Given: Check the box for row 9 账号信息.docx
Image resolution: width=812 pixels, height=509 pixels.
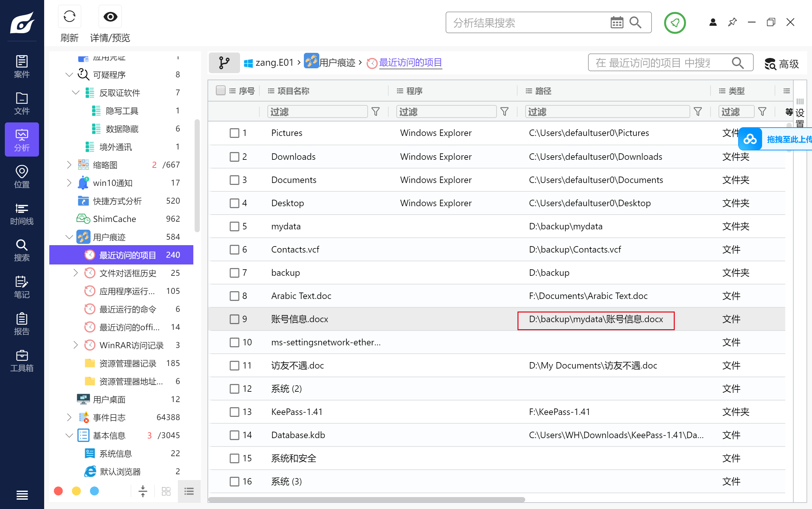Looking at the screenshot, I should coord(234,319).
